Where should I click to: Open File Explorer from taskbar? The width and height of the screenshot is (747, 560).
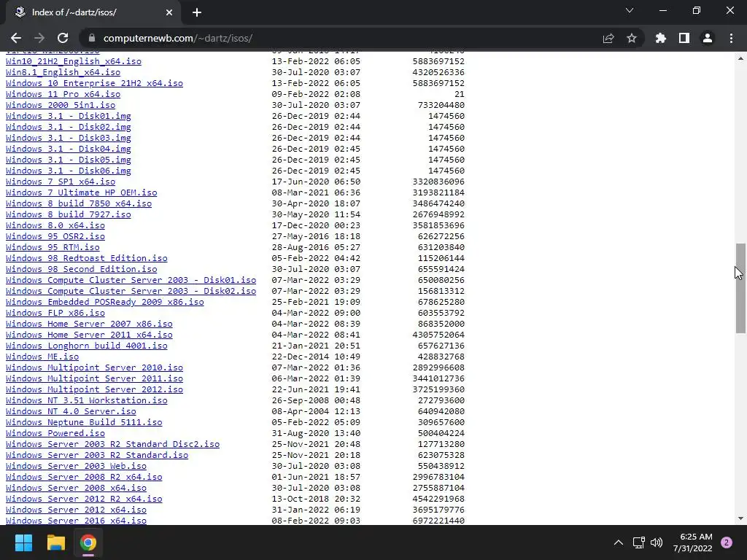(55, 542)
